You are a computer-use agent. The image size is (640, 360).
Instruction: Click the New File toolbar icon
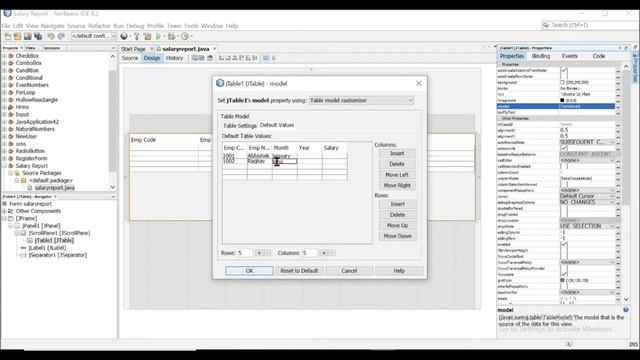pos(7,36)
